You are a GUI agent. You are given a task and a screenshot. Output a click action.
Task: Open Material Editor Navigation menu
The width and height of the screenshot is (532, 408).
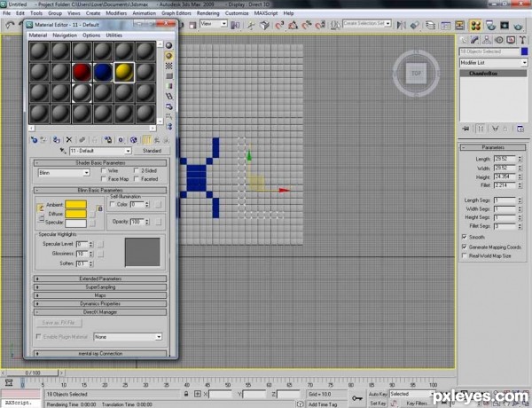pyautogui.click(x=65, y=35)
